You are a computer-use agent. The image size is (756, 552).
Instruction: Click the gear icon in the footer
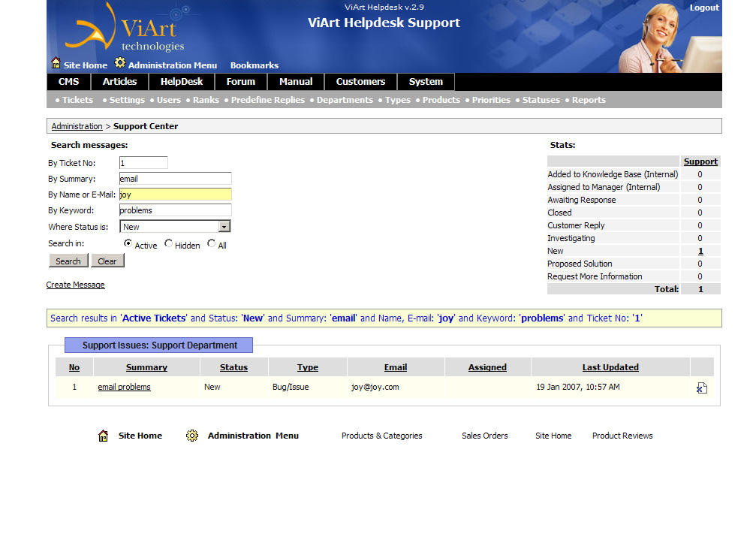coord(192,436)
